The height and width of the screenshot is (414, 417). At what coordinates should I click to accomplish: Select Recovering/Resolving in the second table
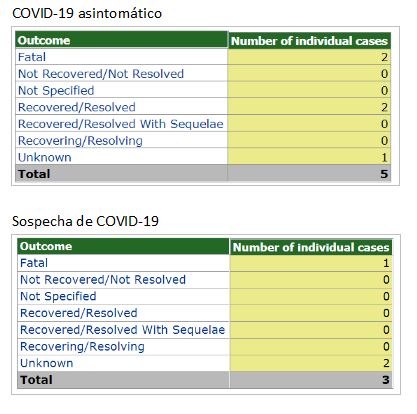click(82, 347)
